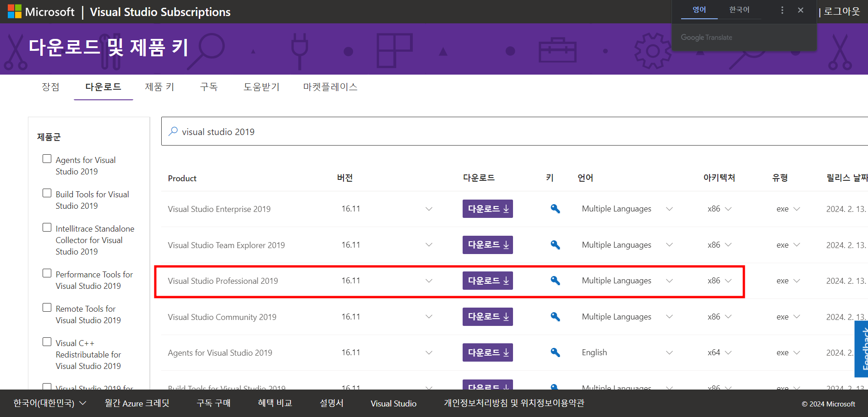
Task: Open product key for Agents for Visual Studio 2019
Action: pyautogui.click(x=555, y=352)
